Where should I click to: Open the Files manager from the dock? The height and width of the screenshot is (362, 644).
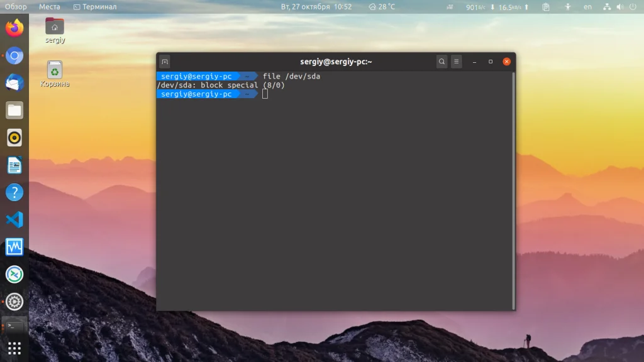point(13,110)
